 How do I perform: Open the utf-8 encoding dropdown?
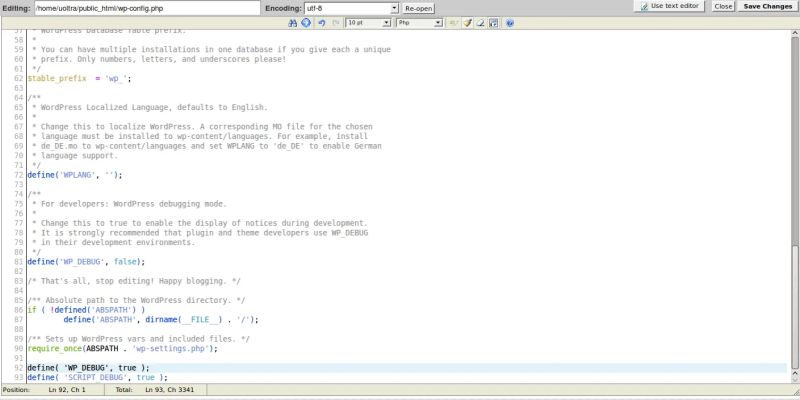[352, 8]
